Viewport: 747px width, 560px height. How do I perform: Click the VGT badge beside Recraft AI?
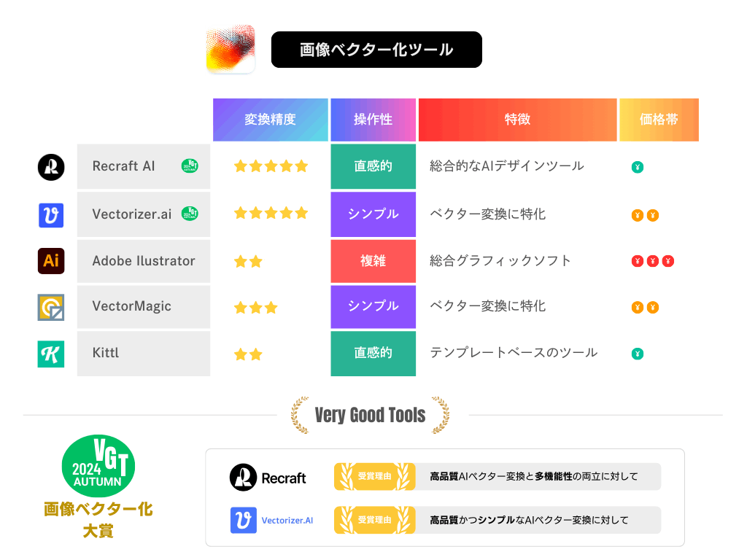(190, 166)
